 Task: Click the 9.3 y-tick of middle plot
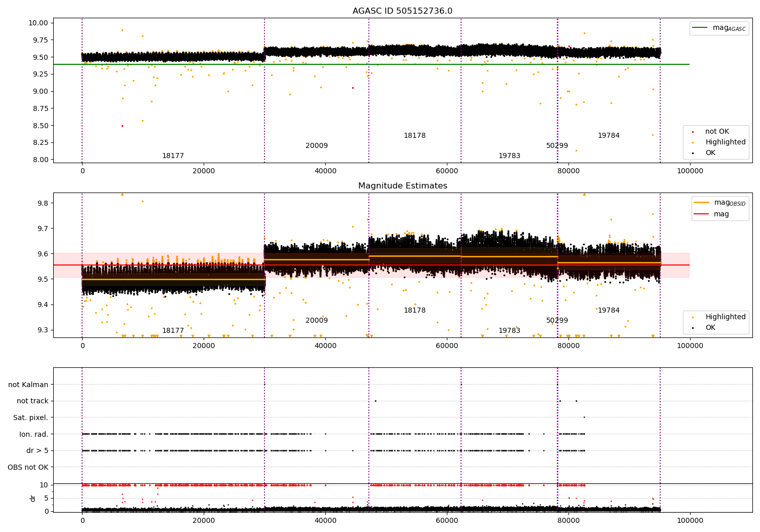tap(43, 330)
